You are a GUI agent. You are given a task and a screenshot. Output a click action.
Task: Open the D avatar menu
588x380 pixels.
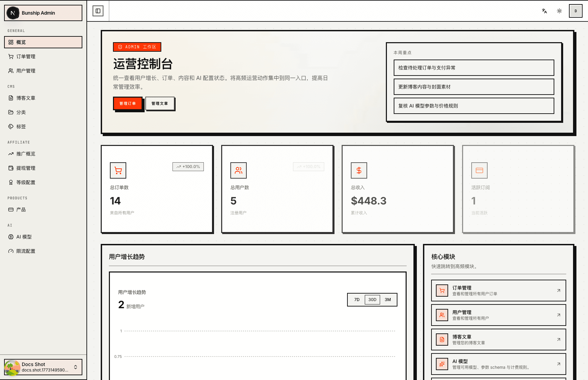[575, 11]
